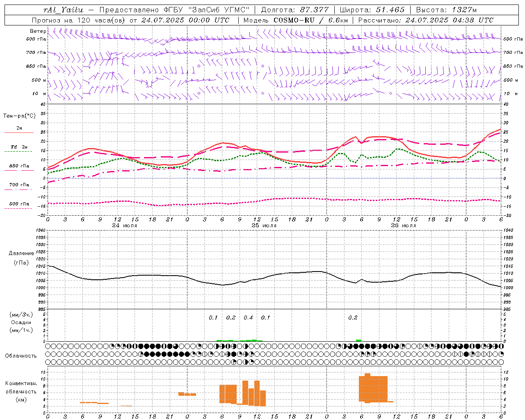Image resolution: width=525 pixels, height=420 pixels.
Task: Click the Прогноз на 120 часа(ов) text
Action: pos(79,20)
